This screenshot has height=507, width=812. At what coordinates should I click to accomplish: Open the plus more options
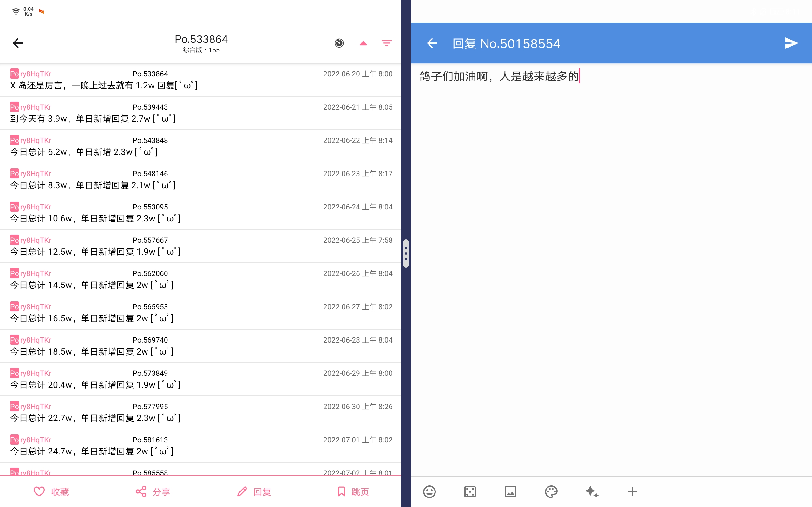tap(632, 491)
